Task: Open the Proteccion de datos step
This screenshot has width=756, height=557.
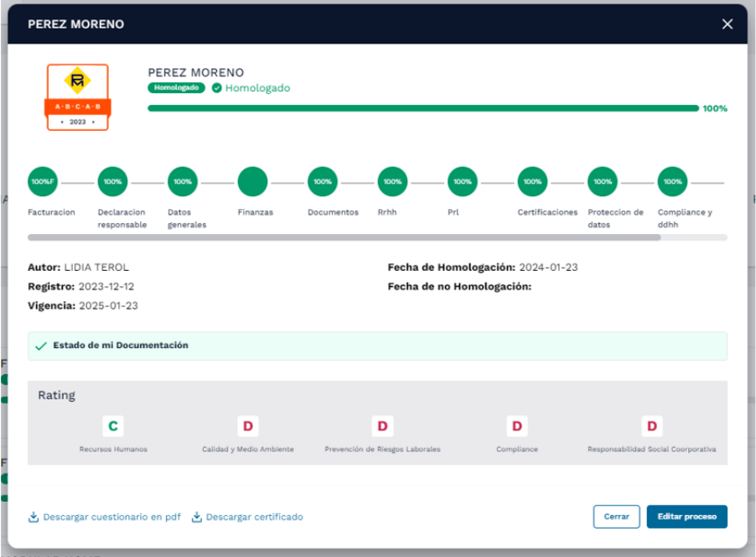Action: point(602,181)
